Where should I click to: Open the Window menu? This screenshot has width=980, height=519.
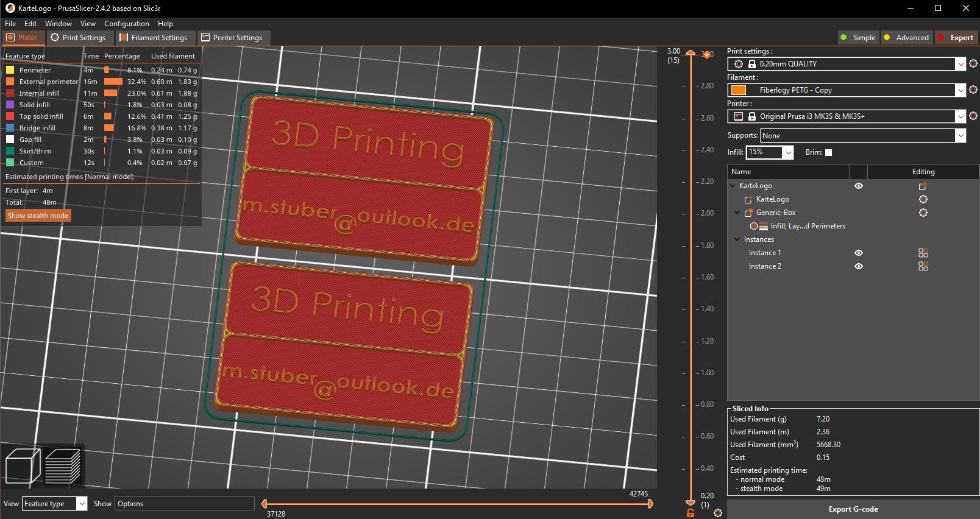pos(59,24)
